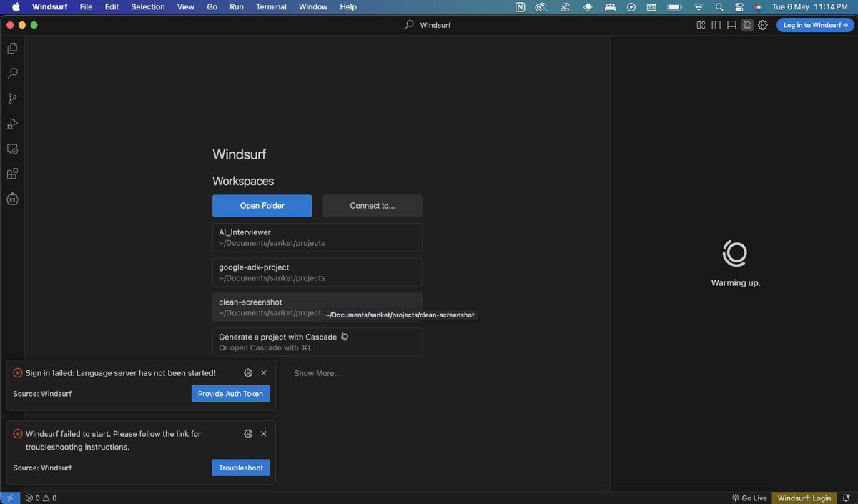Open the Search view in activity bar
The height and width of the screenshot is (504, 858).
[x=12, y=73]
